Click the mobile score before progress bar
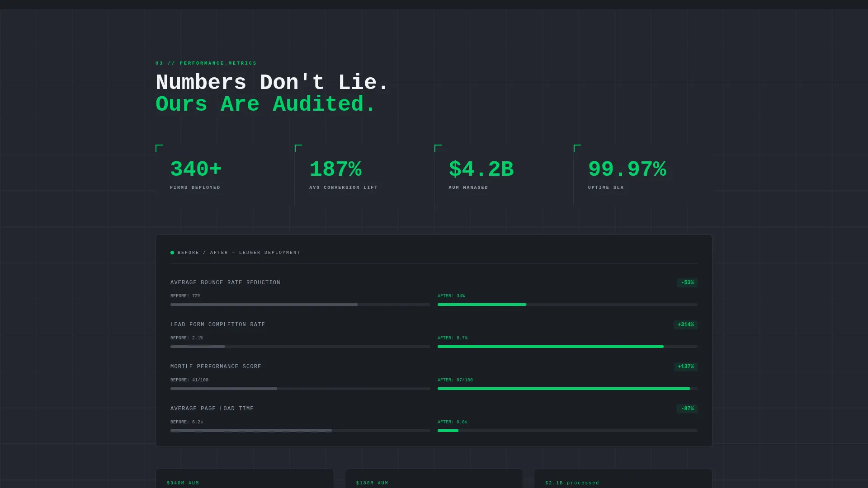 point(300,389)
